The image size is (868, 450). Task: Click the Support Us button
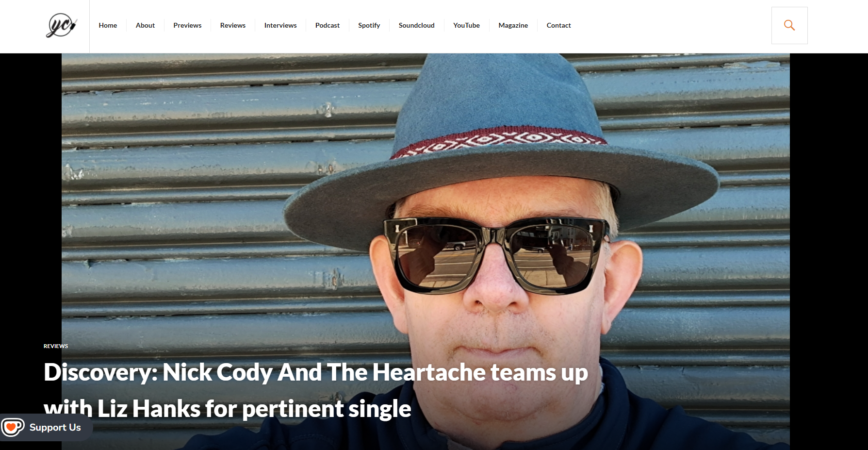pyautogui.click(x=46, y=427)
